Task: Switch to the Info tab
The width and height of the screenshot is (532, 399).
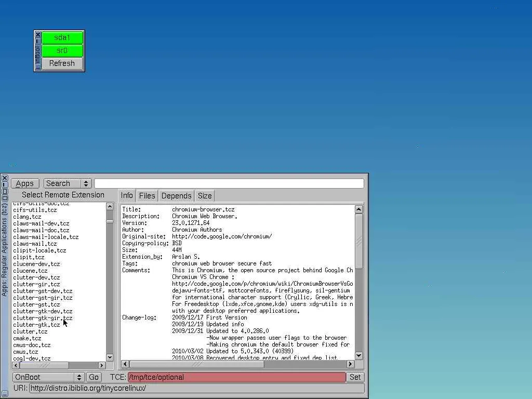Action: [x=127, y=196]
